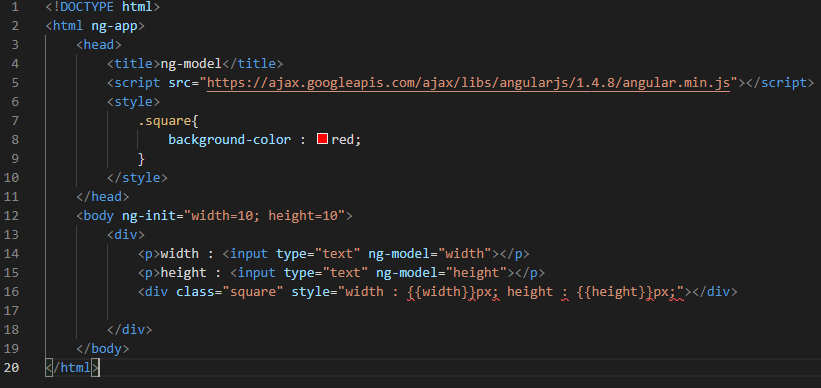This screenshot has width=821, height=388.
Task: Open the angular.min.js URL link
Action: (x=469, y=82)
